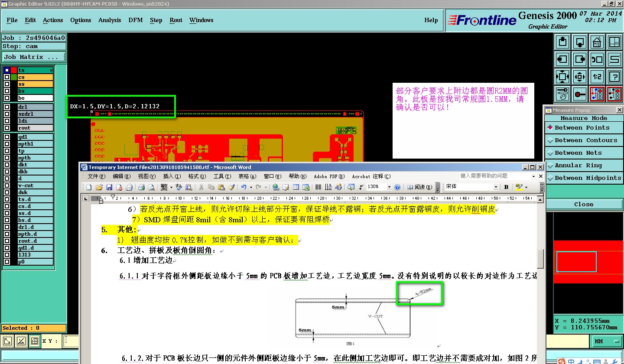The height and width of the screenshot is (364, 624).
Task: Click the Word vertical scrollbar thumb
Action: tap(540, 259)
